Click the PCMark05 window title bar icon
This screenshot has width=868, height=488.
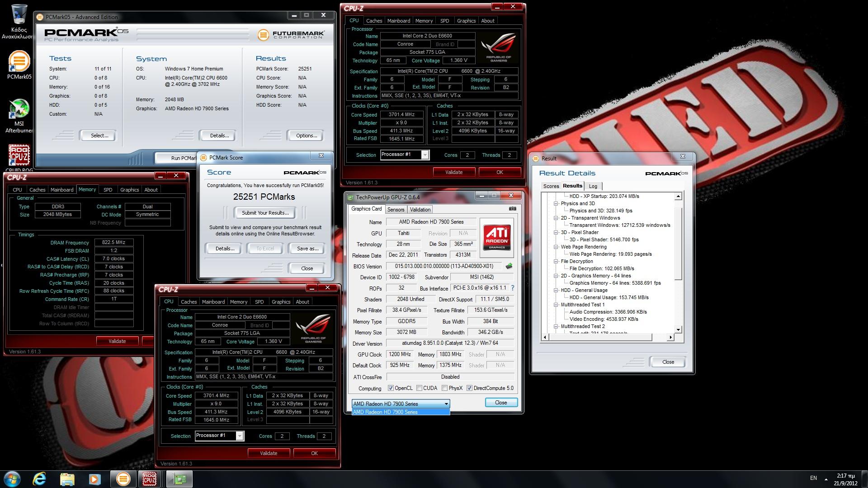[x=41, y=17]
